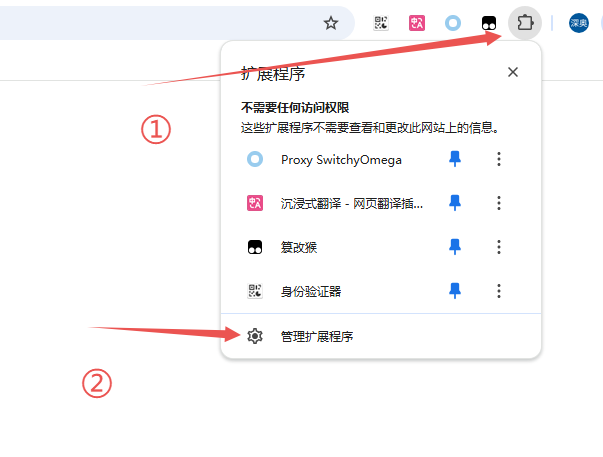Open the 身份验证器 QR icon in toolbar
The height and width of the screenshot is (457, 603).
(x=381, y=23)
